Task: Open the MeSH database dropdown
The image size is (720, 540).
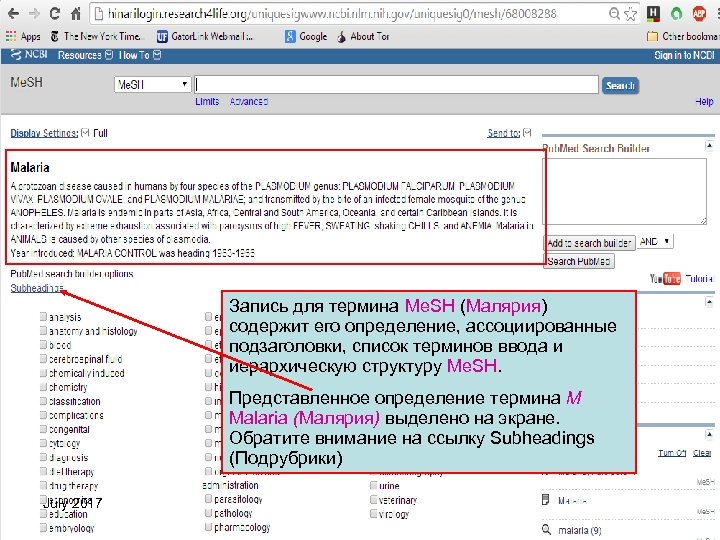Action: point(152,84)
